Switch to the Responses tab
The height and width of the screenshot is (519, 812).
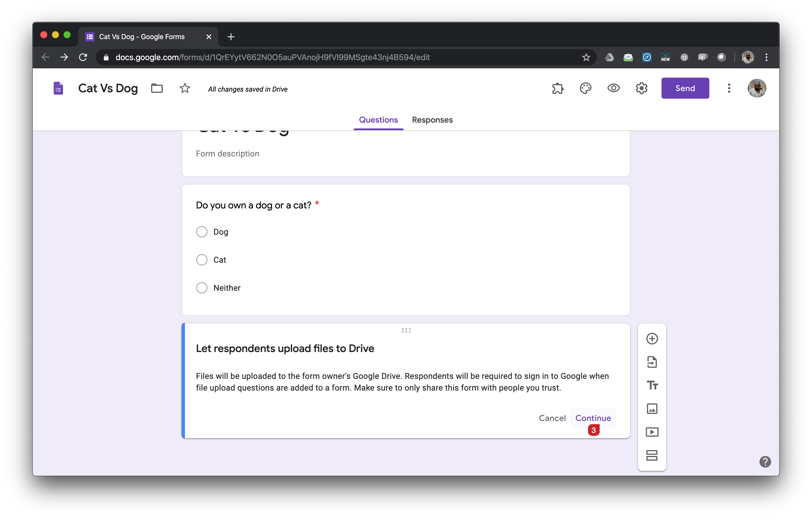432,120
